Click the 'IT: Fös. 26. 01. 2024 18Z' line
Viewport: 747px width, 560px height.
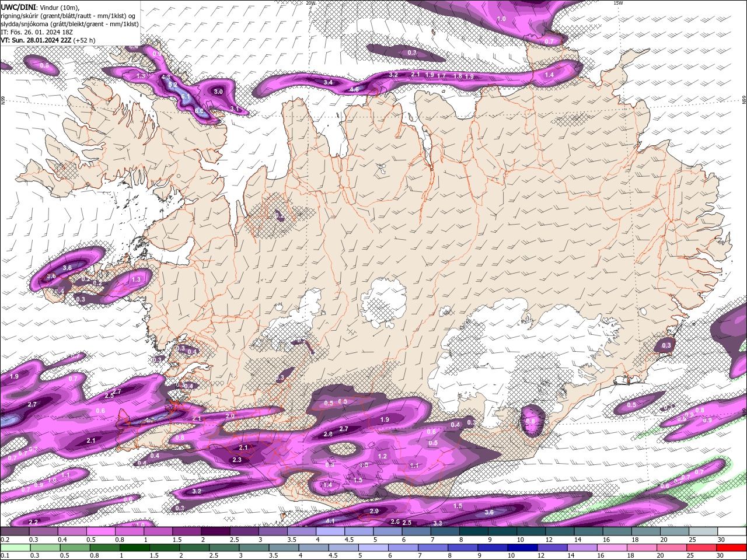(x=37, y=32)
